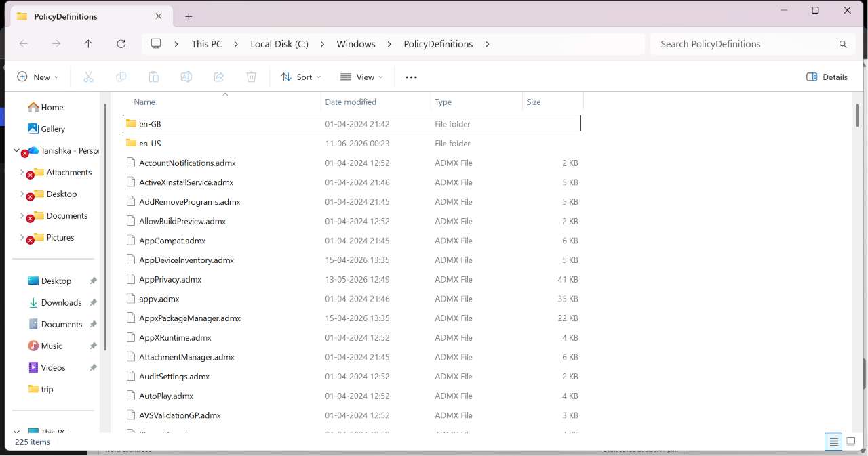Screen dimensions: 868x456
Task: Expand the Attachments OneDrive folder
Action: point(22,172)
